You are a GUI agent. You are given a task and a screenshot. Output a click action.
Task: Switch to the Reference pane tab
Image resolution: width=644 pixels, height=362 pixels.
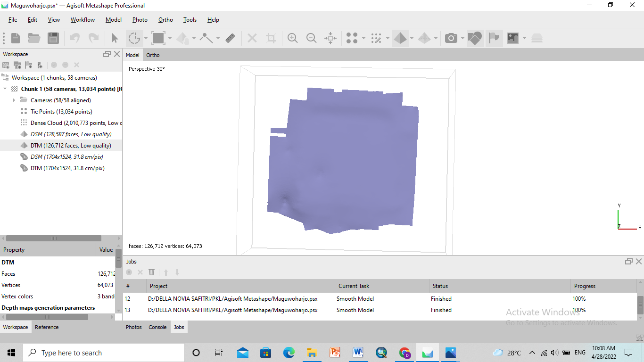(47, 327)
